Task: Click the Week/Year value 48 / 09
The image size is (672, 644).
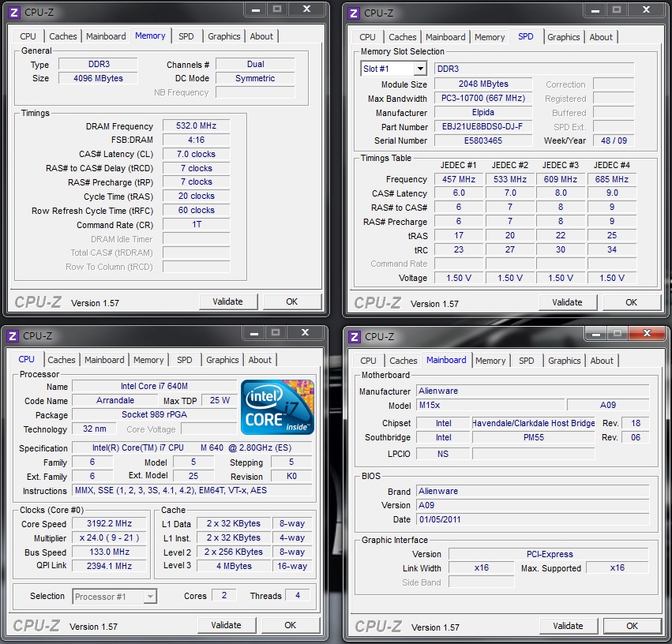Action: (614, 140)
